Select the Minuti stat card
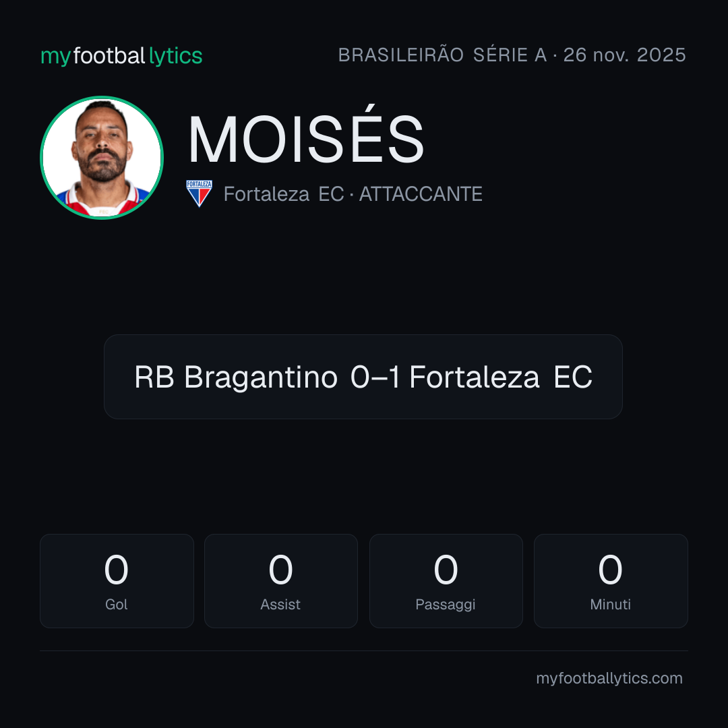The image size is (728, 728). pos(611,581)
